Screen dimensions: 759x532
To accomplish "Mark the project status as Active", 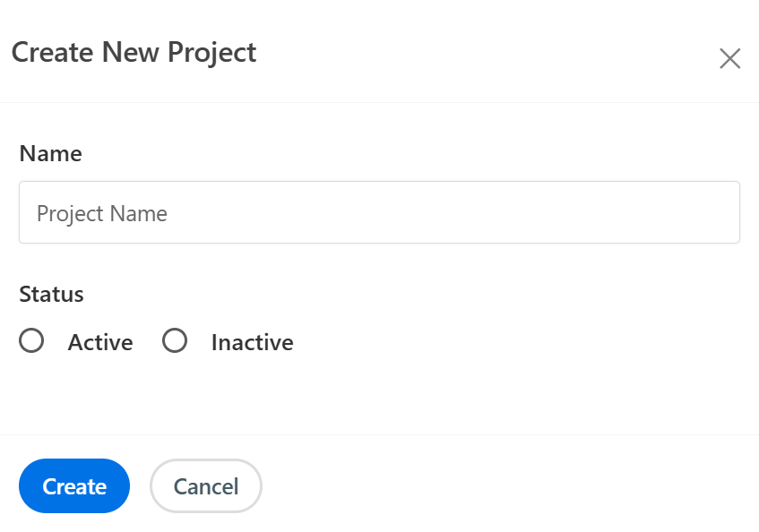I will [x=31, y=341].
